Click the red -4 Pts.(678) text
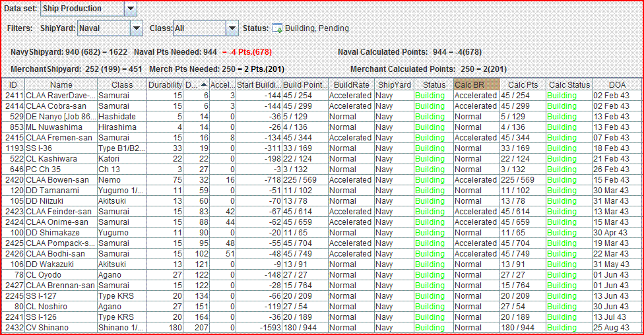This screenshot has width=644, height=335. tap(247, 52)
